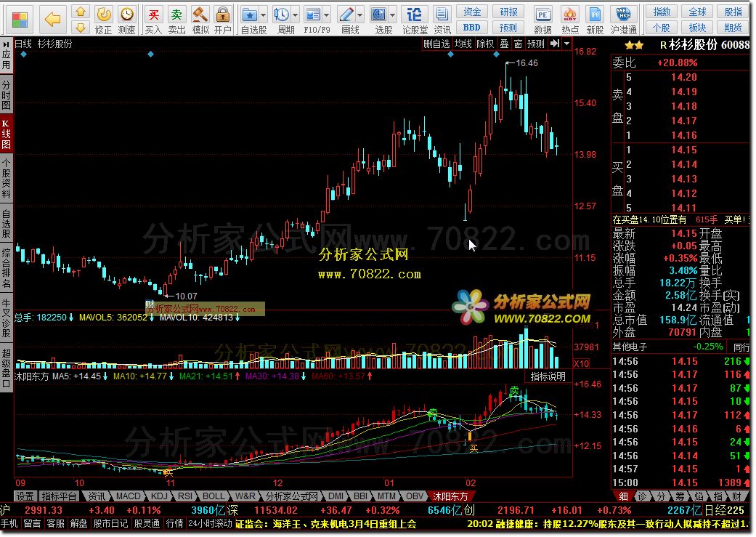The width and height of the screenshot is (756, 537).
Task: Open the 热点 HOT flame icon
Action: coord(570,15)
